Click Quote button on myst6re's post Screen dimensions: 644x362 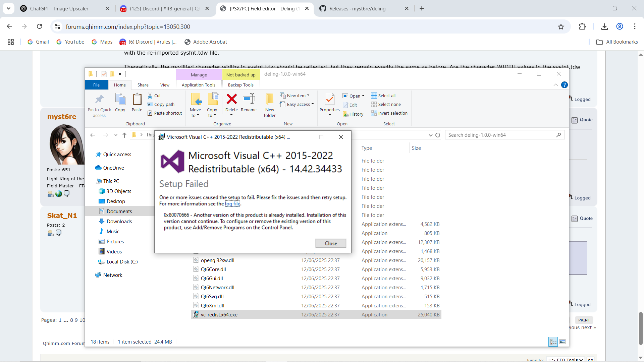(582, 120)
